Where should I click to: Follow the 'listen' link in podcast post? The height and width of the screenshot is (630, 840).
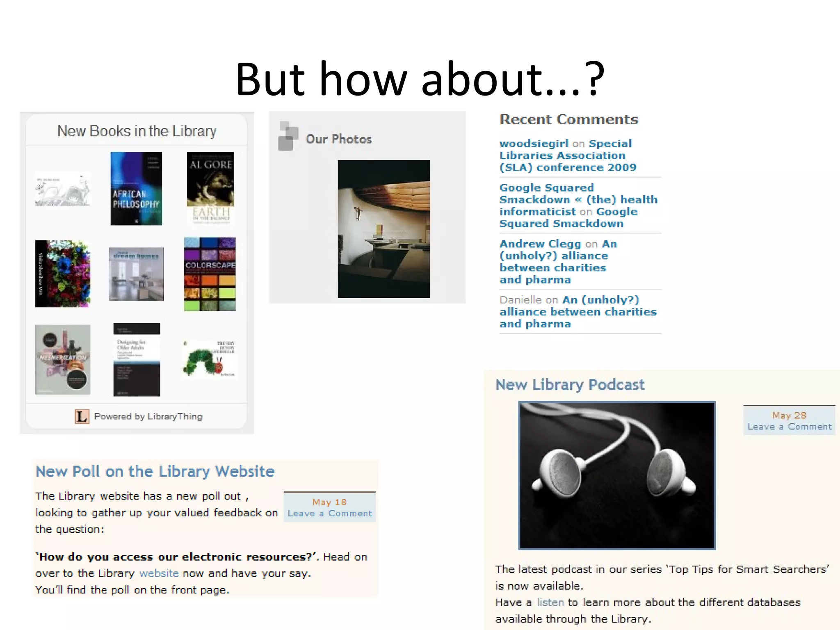click(550, 602)
